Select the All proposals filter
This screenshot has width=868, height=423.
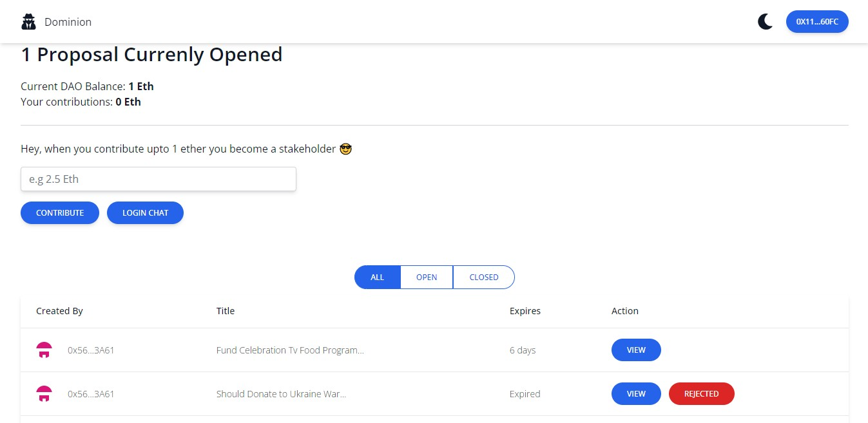pos(378,277)
